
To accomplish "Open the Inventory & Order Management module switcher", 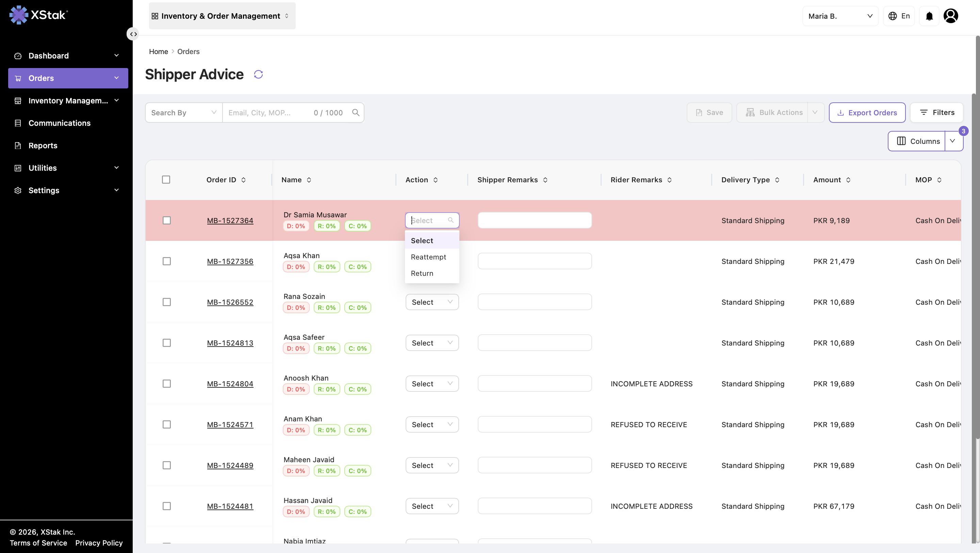I will 222,16.
